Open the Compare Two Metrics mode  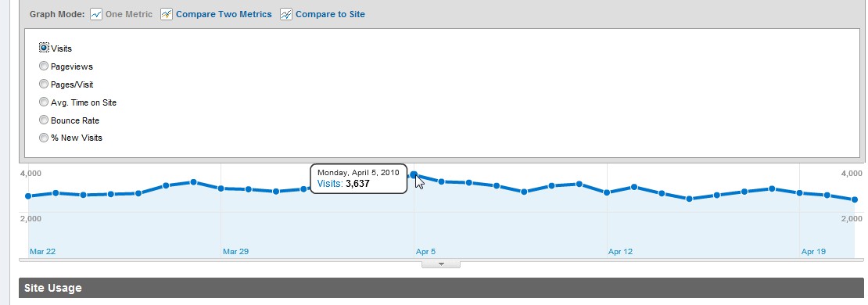pos(224,14)
